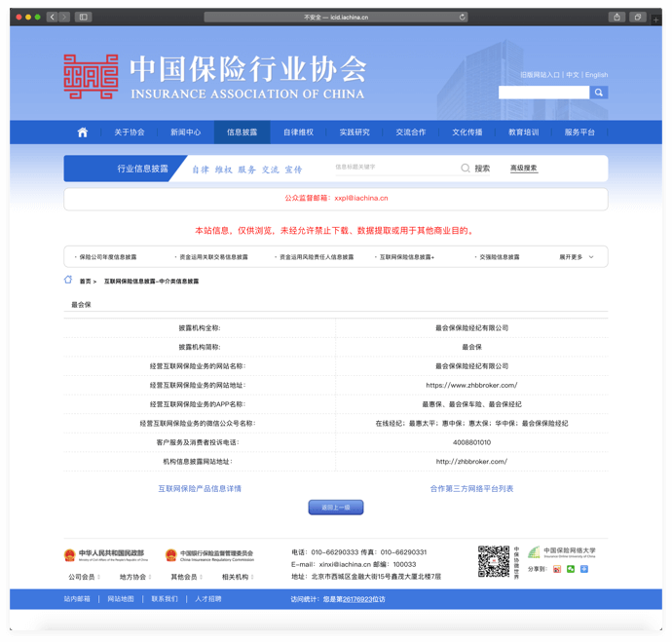Image resolution: width=672 pixels, height=642 pixels.
Task: Open 中国保险网络大学 logo link
Action: pos(562,552)
